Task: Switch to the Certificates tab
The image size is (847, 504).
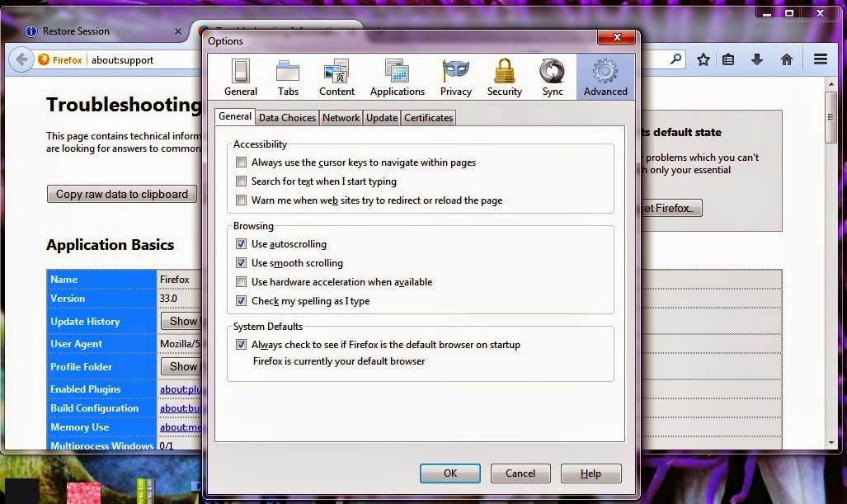Action: [x=428, y=118]
